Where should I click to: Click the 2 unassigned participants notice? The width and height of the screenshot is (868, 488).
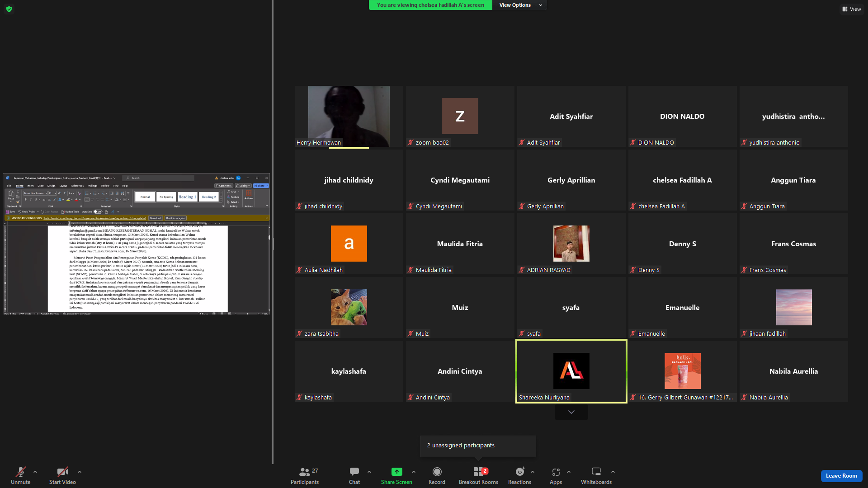point(478,446)
